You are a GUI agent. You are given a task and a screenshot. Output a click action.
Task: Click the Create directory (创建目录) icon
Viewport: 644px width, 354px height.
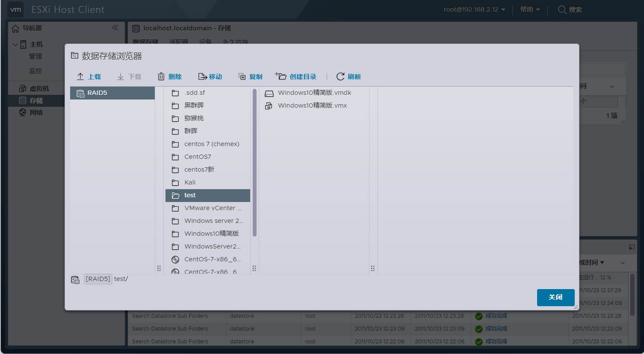(x=281, y=76)
